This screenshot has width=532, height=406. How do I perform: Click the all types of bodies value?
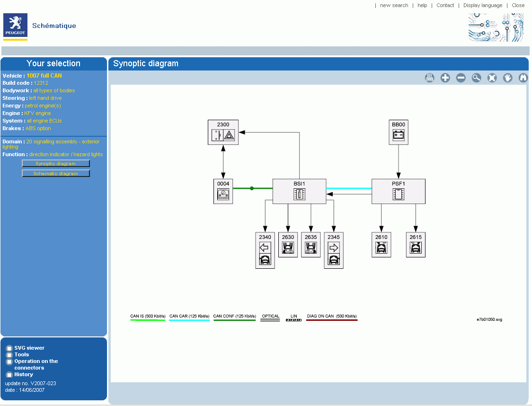(x=54, y=90)
